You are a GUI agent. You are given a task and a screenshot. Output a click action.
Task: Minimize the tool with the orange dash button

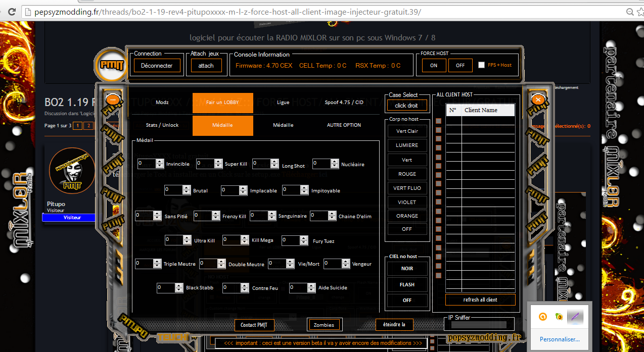(113, 99)
